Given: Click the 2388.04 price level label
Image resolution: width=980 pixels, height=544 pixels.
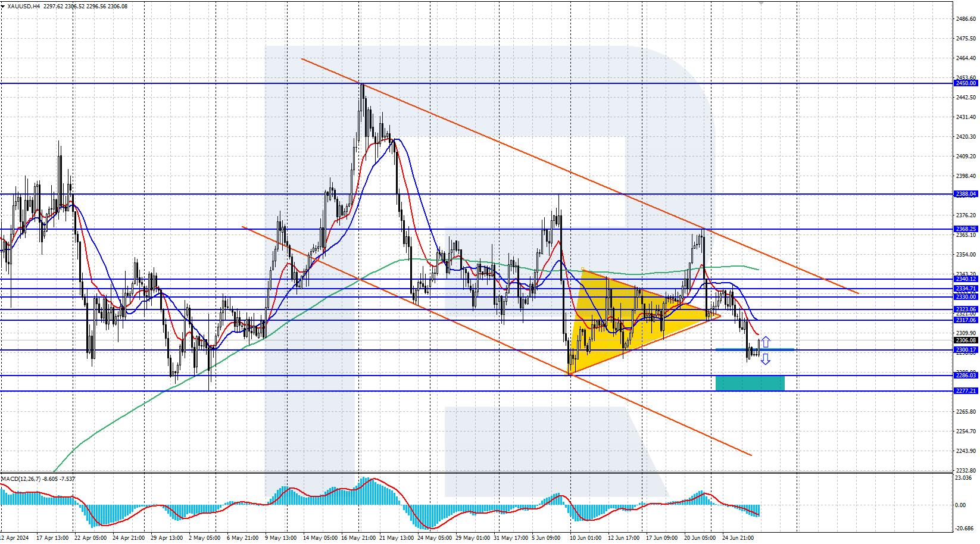Looking at the screenshot, I should click(965, 194).
